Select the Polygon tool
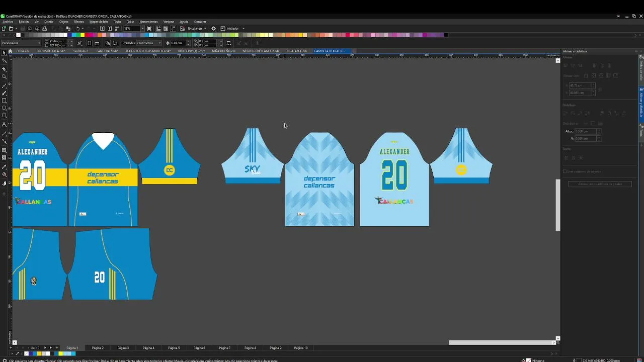 coord(5,116)
